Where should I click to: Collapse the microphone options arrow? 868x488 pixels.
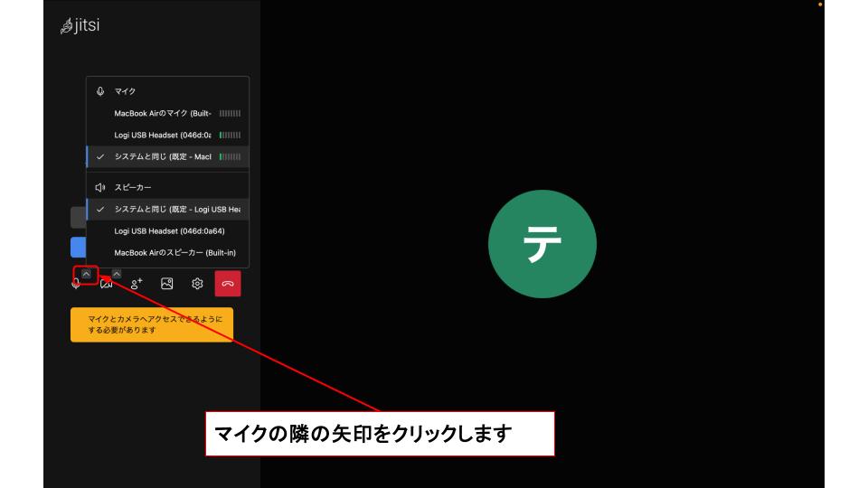point(86,274)
